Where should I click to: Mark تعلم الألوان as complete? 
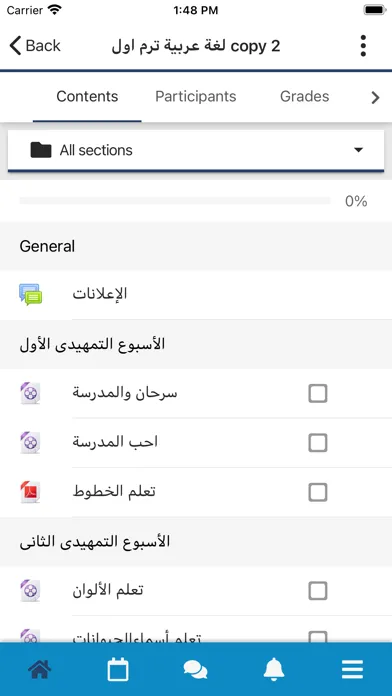coord(318,591)
